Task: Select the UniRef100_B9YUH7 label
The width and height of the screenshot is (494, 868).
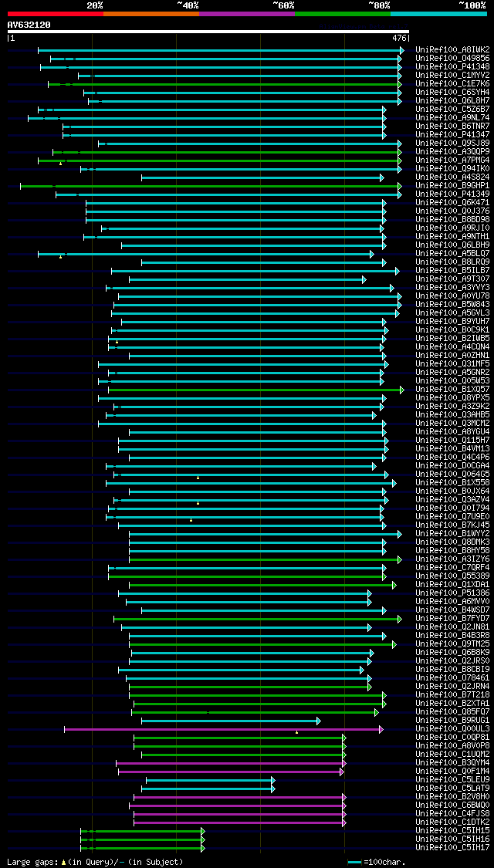Action: 452,322
